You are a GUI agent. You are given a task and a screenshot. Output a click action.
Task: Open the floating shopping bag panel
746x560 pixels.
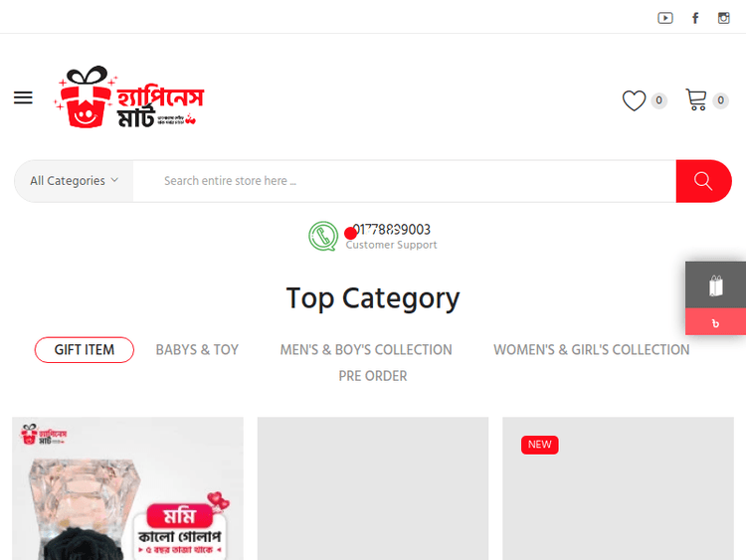715,285
